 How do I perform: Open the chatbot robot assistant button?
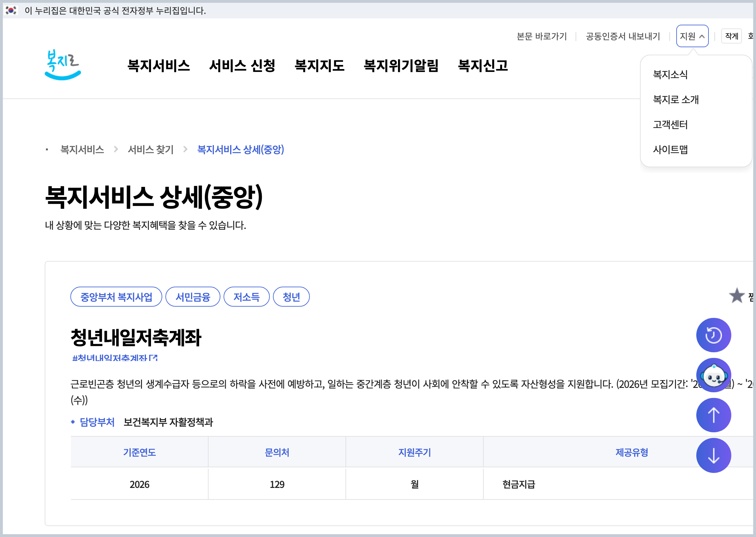tap(713, 375)
